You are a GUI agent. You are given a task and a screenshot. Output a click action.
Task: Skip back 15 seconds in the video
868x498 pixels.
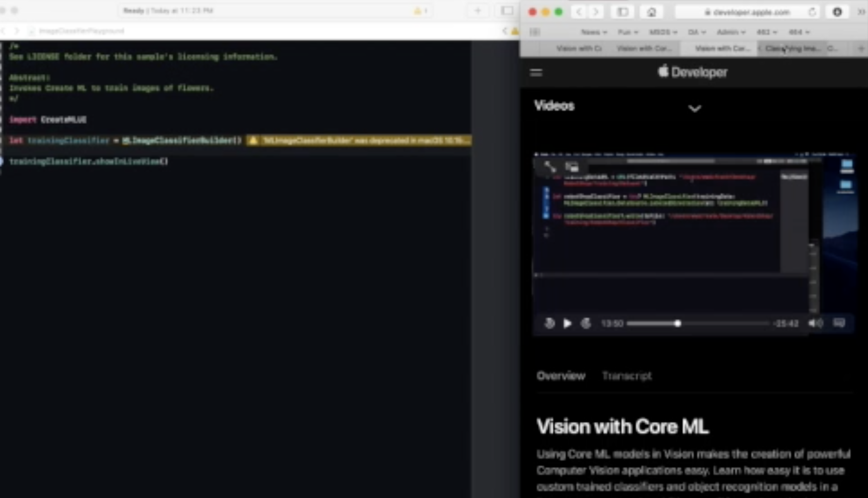(x=549, y=324)
